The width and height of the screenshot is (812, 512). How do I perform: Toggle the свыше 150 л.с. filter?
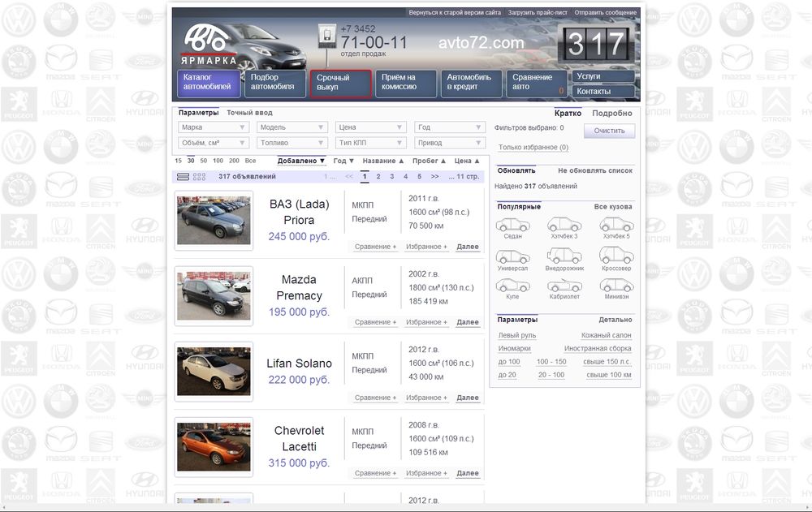click(x=607, y=362)
